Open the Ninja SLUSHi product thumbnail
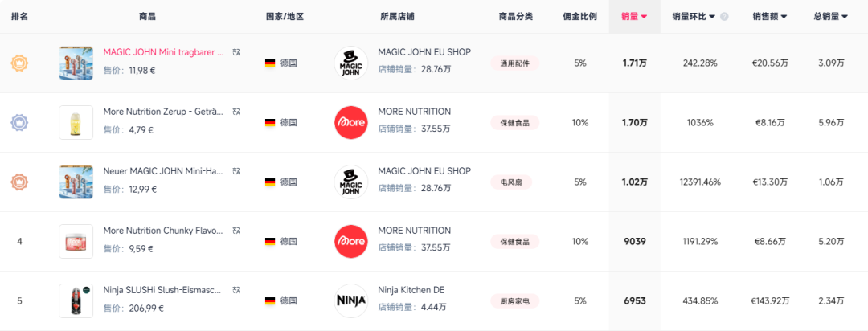The image size is (868, 331). pyautogui.click(x=76, y=300)
